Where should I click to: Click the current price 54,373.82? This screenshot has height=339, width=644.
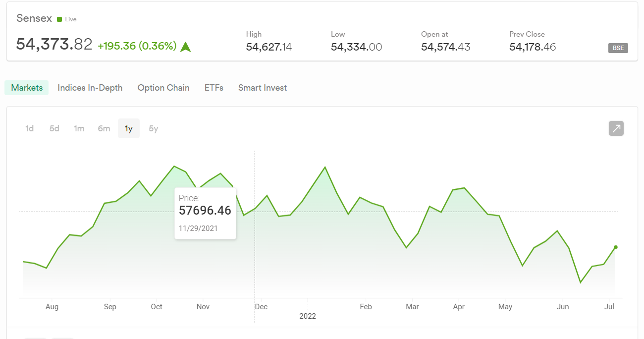pos(54,44)
